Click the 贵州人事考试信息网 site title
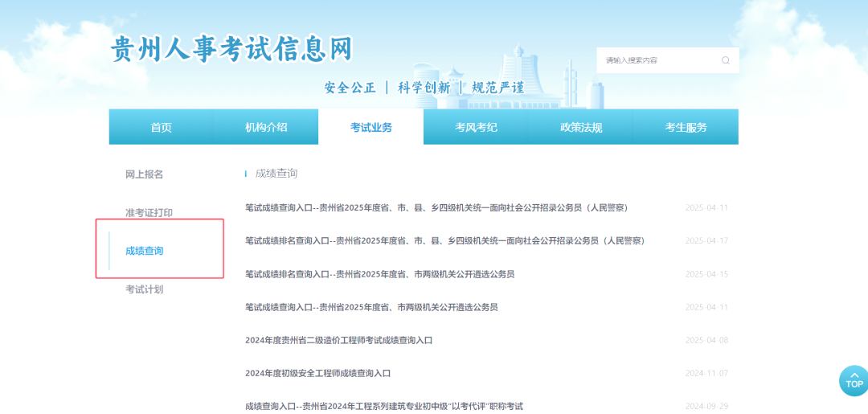Viewport: 868px width, 414px height. [x=231, y=50]
